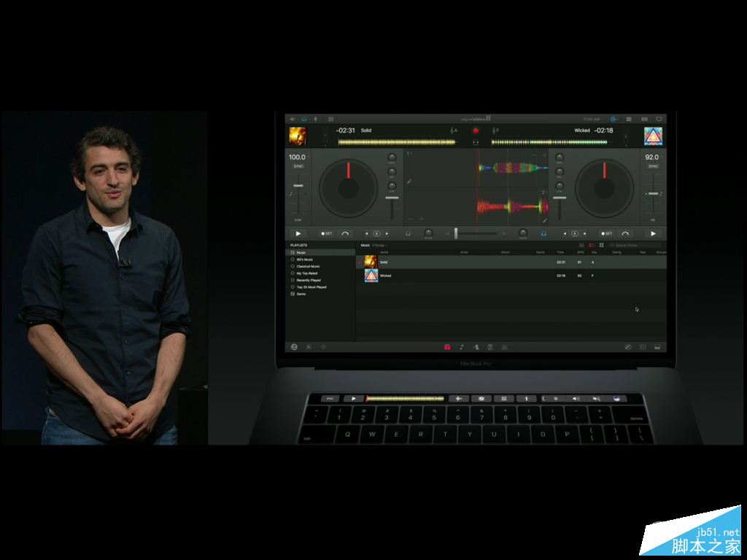This screenshot has width=747, height=560.
Task: Switch to four-deck layout icon
Action: pyautogui.click(x=645, y=119)
